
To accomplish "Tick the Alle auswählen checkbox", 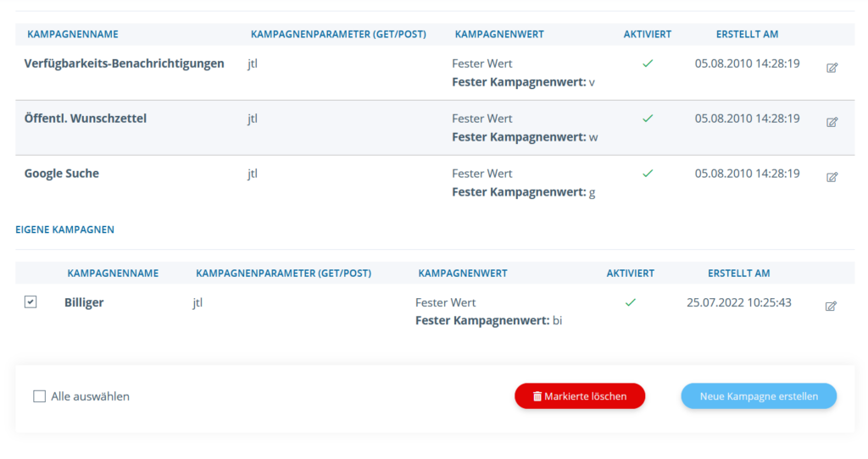I will pos(39,396).
